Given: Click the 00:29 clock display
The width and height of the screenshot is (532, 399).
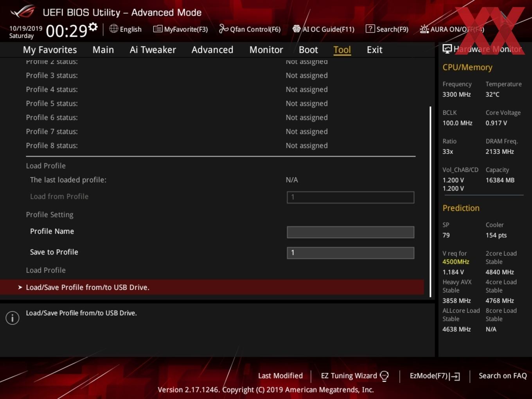Looking at the screenshot, I should click(66, 31).
